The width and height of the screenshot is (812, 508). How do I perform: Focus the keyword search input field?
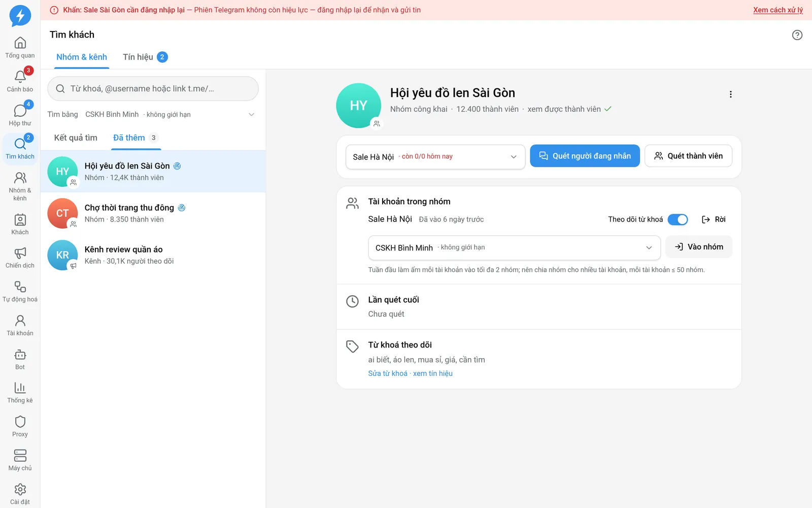tap(153, 88)
